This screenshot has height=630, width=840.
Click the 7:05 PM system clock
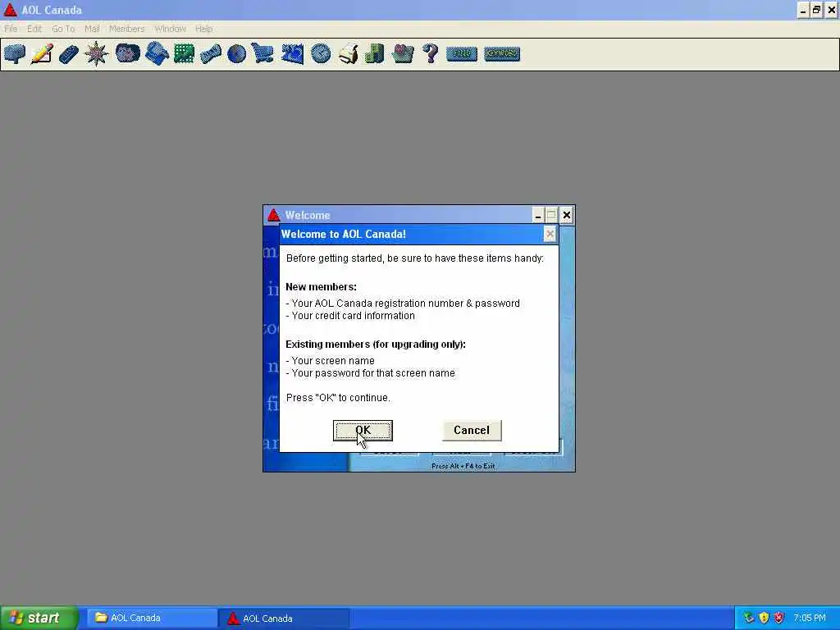[810, 619]
